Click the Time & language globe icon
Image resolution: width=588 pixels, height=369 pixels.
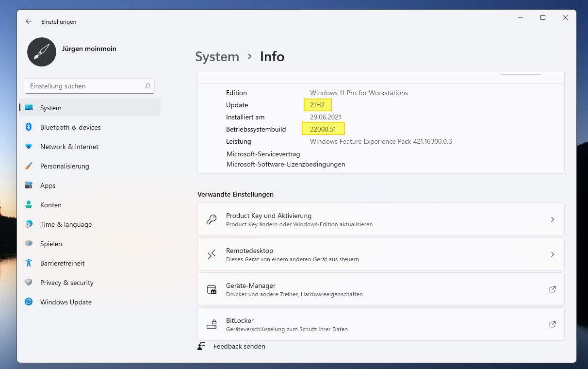pos(29,224)
